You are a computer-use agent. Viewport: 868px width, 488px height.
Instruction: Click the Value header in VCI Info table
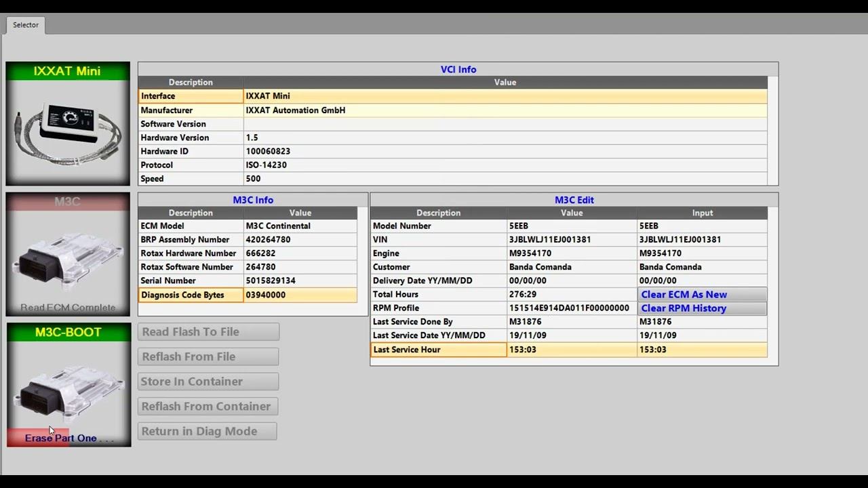[x=505, y=83]
